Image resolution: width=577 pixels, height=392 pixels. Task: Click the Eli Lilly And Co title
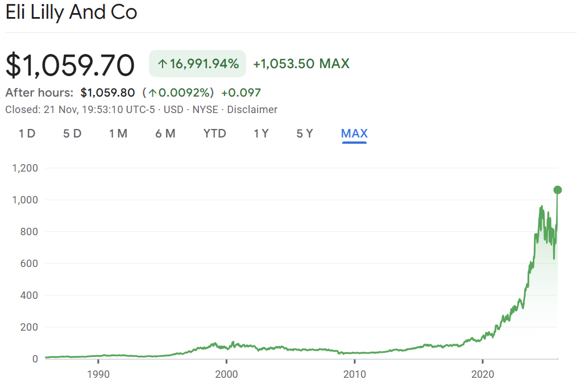(71, 12)
